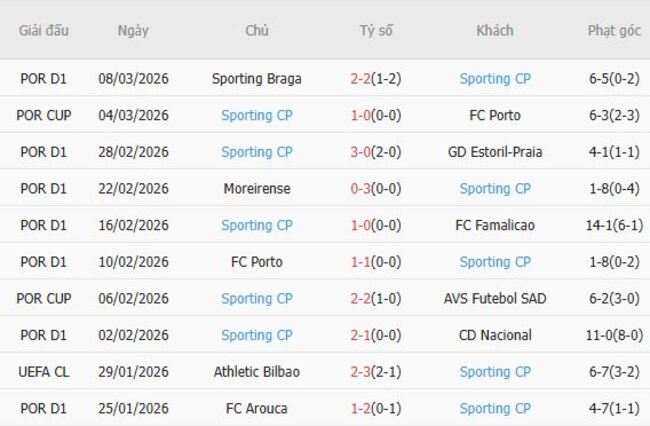Select the Sporting CP link dated 08/03/2026
Viewport: 650px width, 426px height.
point(495,78)
